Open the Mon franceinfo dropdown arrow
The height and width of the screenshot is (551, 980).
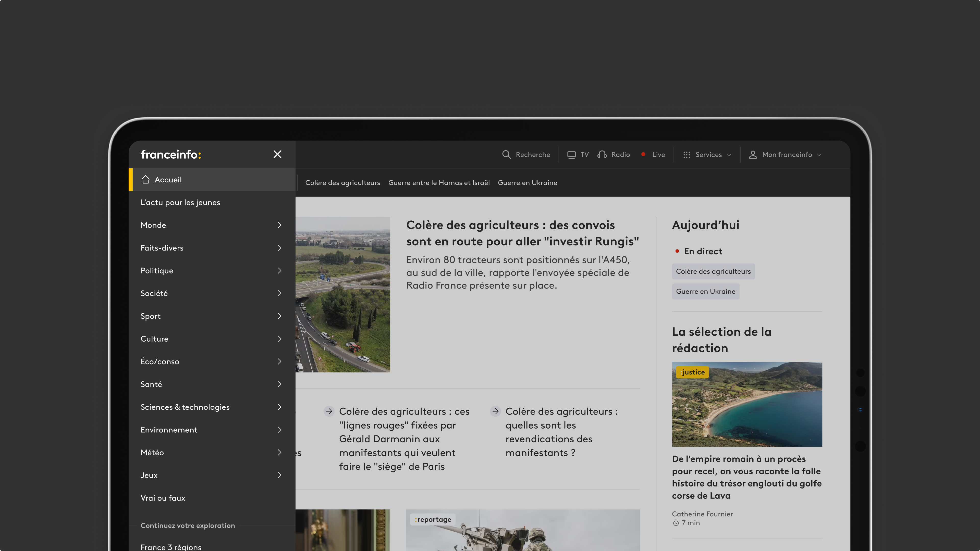click(x=819, y=155)
